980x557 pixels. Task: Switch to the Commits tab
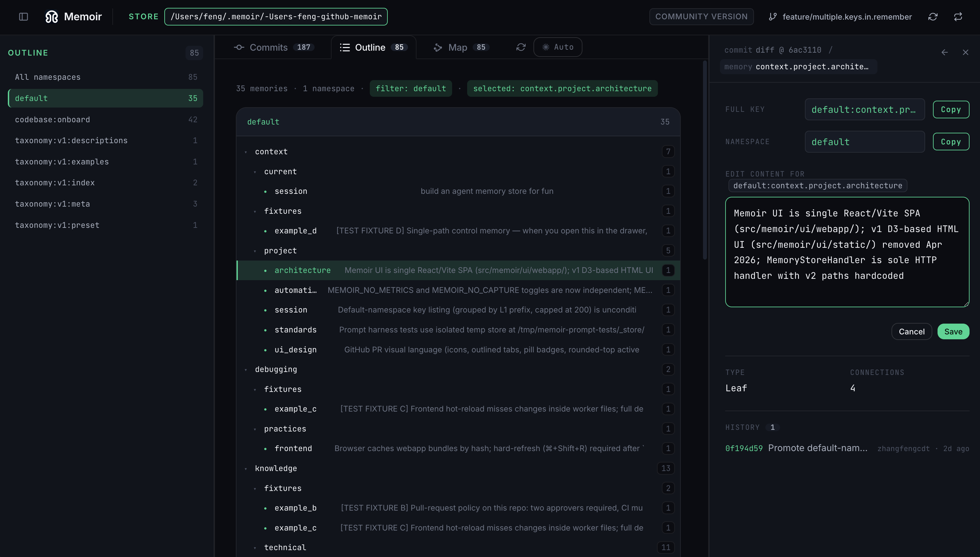click(274, 47)
